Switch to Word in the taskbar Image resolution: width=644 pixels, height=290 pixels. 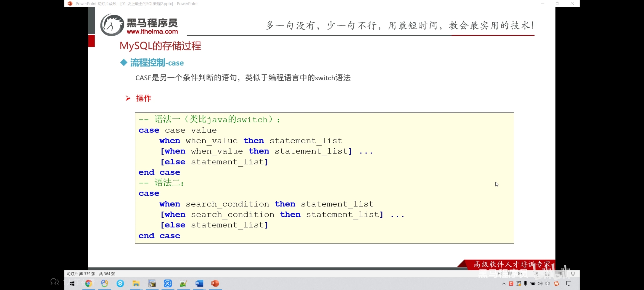(199, 283)
